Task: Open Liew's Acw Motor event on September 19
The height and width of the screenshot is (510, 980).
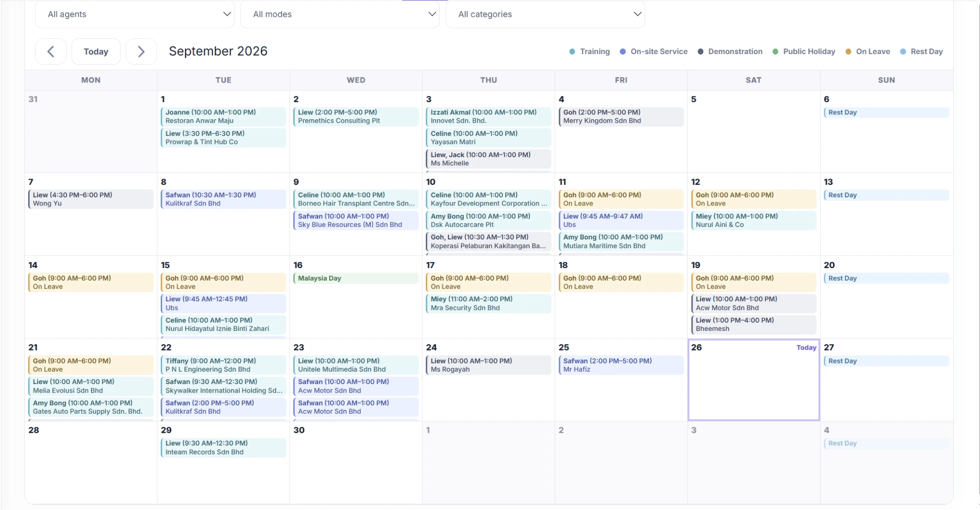Action: coord(754,304)
